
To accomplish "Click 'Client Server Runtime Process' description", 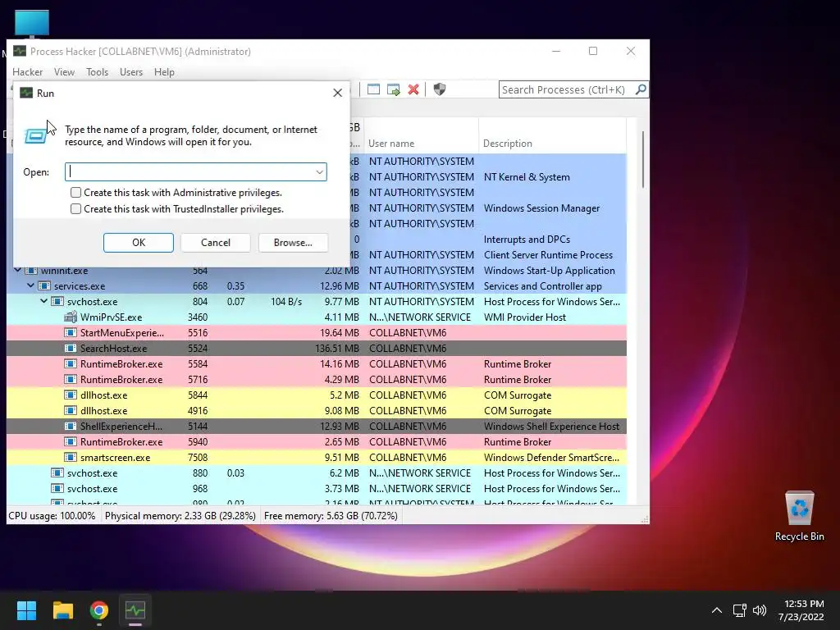I will [x=548, y=255].
